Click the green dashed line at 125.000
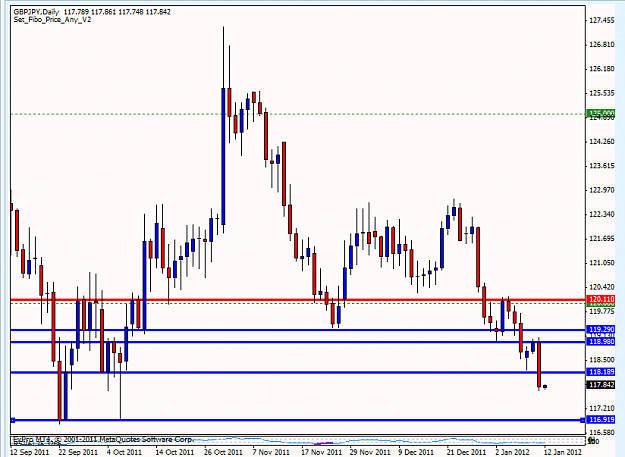 coord(298,114)
